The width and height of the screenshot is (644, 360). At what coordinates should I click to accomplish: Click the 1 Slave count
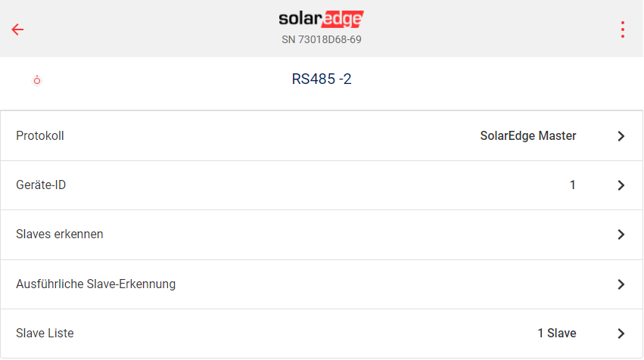pos(557,334)
